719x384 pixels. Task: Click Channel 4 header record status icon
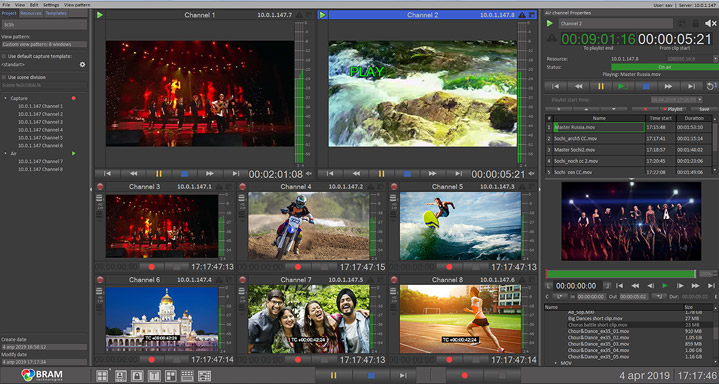[242, 187]
